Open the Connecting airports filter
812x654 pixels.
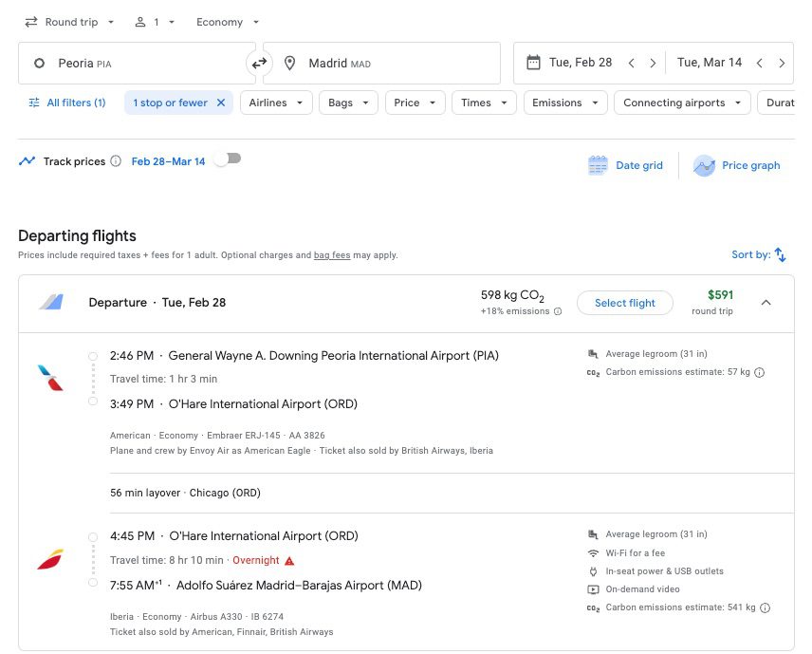click(x=681, y=103)
